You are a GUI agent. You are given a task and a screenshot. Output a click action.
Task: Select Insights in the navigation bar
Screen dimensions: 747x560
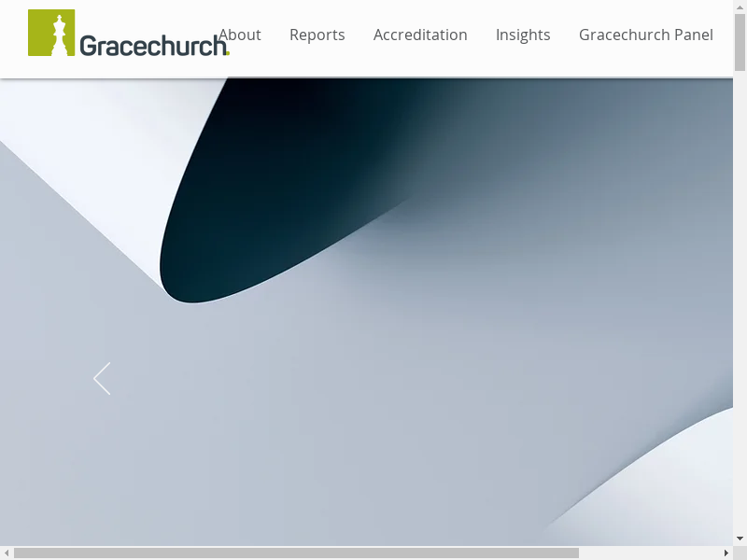[x=523, y=35]
